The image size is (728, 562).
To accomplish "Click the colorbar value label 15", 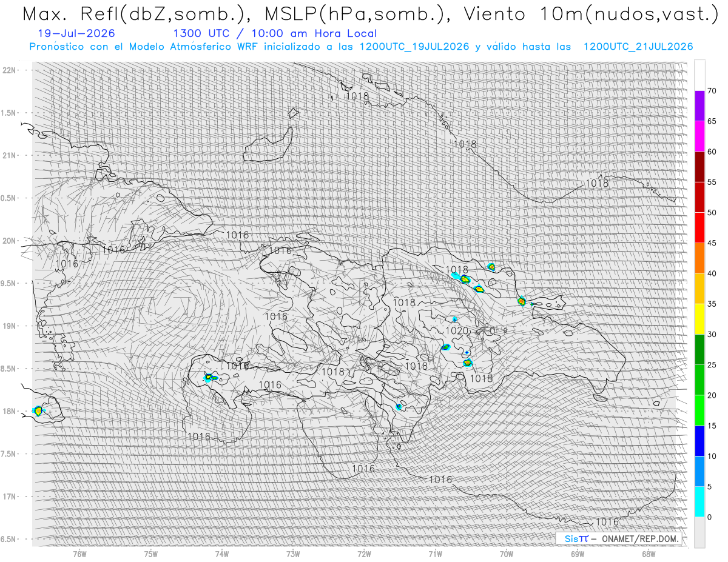I will (x=712, y=426).
